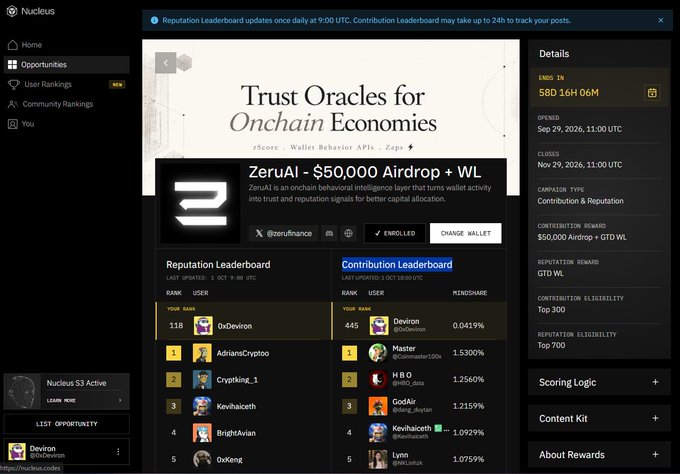Open H B O avatar in contribution list
This screenshot has height=474, width=680.
coord(378,379)
